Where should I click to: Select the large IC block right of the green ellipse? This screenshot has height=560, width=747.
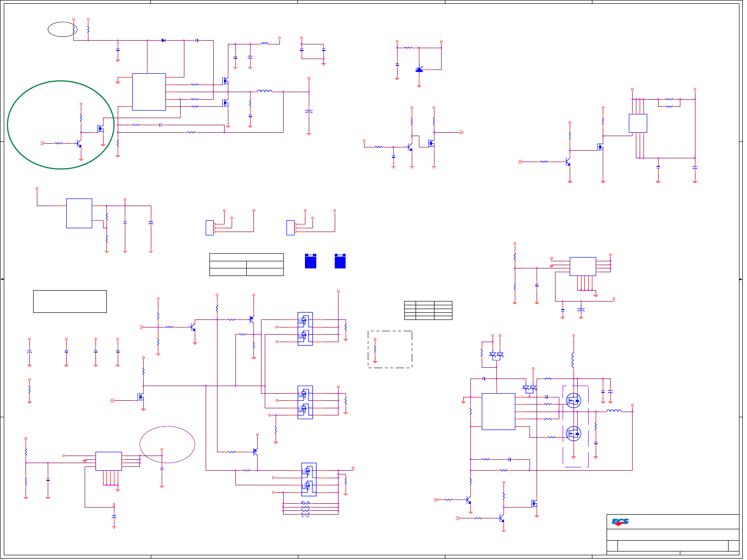149,92
